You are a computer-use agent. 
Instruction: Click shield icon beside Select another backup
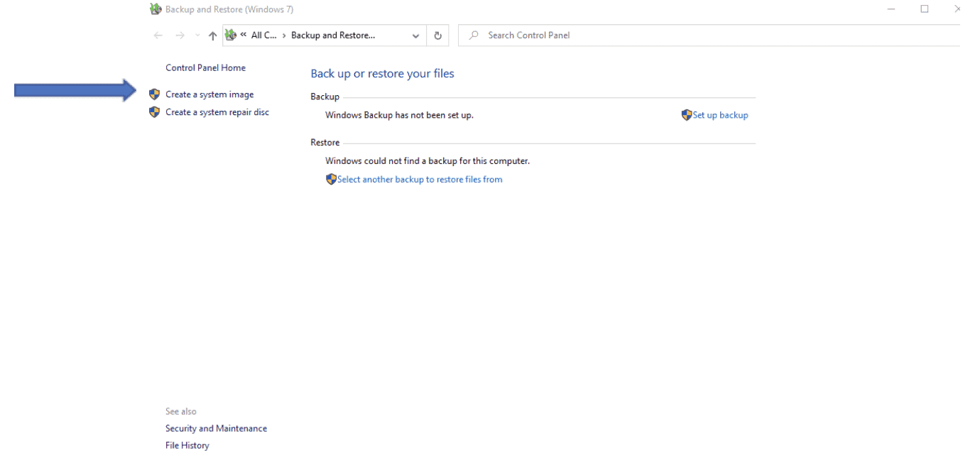tap(331, 179)
